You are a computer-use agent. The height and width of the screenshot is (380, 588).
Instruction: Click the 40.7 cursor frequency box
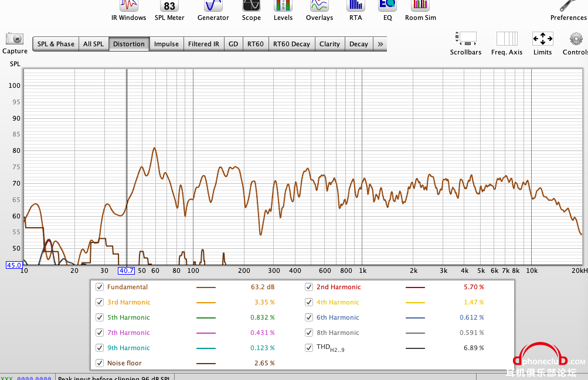tap(127, 271)
